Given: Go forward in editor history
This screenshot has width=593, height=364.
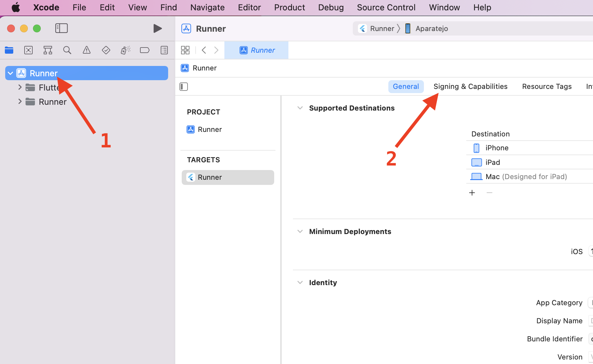Looking at the screenshot, I should [216, 50].
